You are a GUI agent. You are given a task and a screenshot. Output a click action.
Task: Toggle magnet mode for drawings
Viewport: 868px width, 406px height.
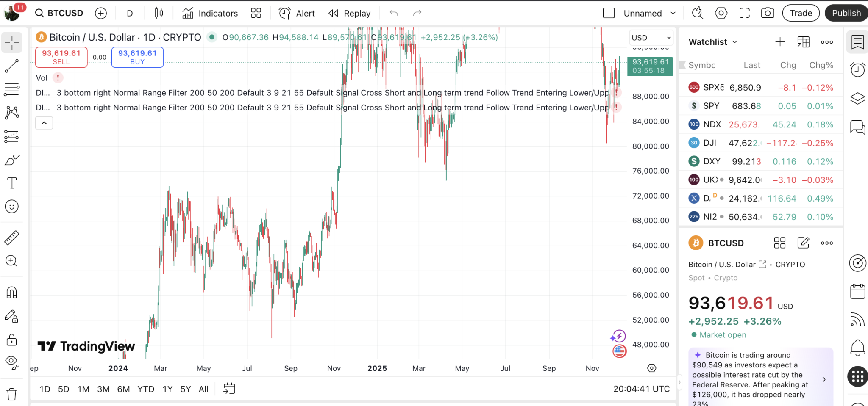[12, 293]
